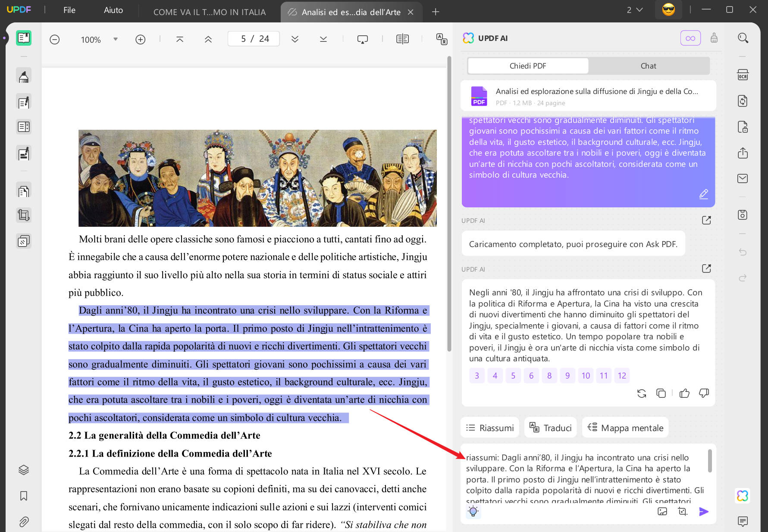Click the attachment paperclip icon
Screen dimensions: 768x532
pyautogui.click(x=24, y=522)
